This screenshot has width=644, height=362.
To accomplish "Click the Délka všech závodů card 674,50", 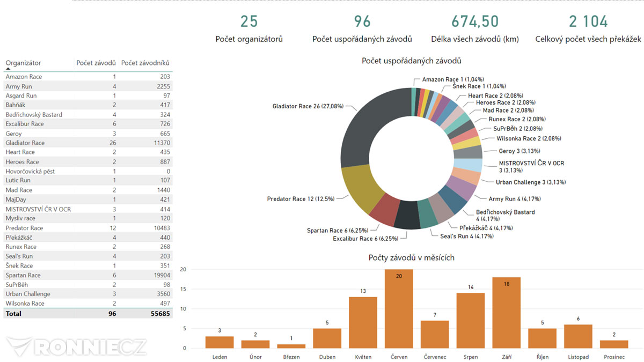I will [475, 21].
